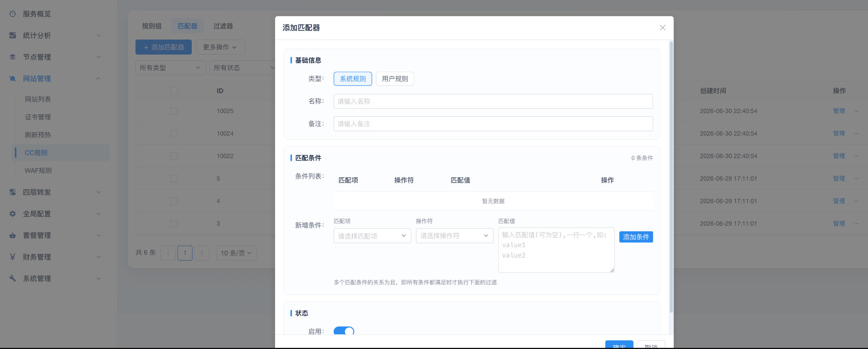
Task: Check the checkbox for row ID 4
Action: point(174,201)
